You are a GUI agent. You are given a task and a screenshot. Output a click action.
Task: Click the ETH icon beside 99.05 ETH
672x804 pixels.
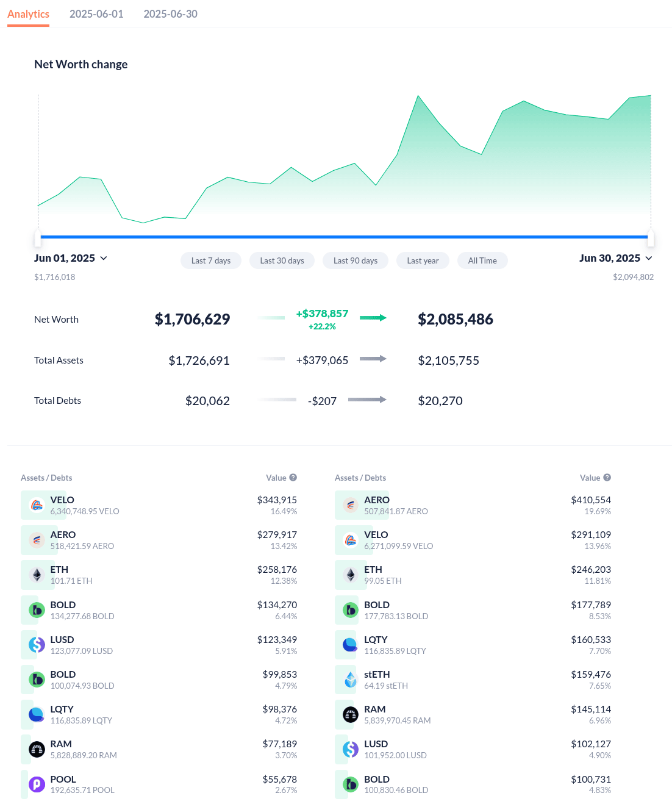click(351, 575)
